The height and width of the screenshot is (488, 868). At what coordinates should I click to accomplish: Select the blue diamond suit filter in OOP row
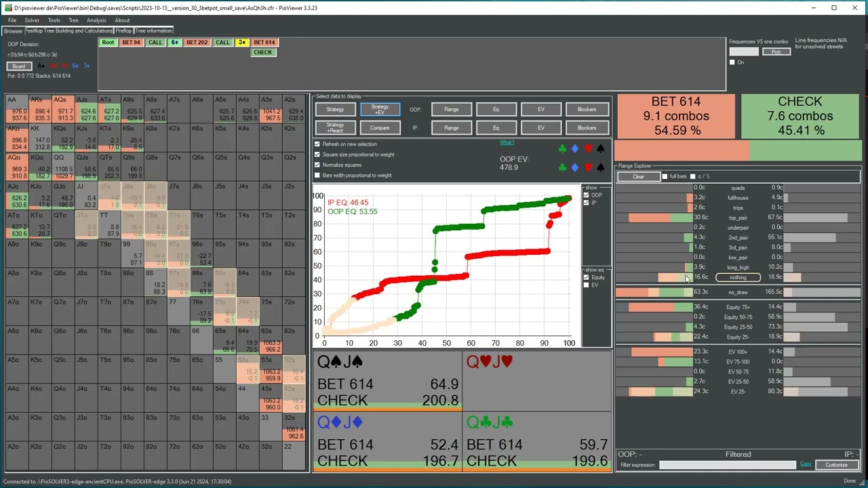(x=575, y=148)
